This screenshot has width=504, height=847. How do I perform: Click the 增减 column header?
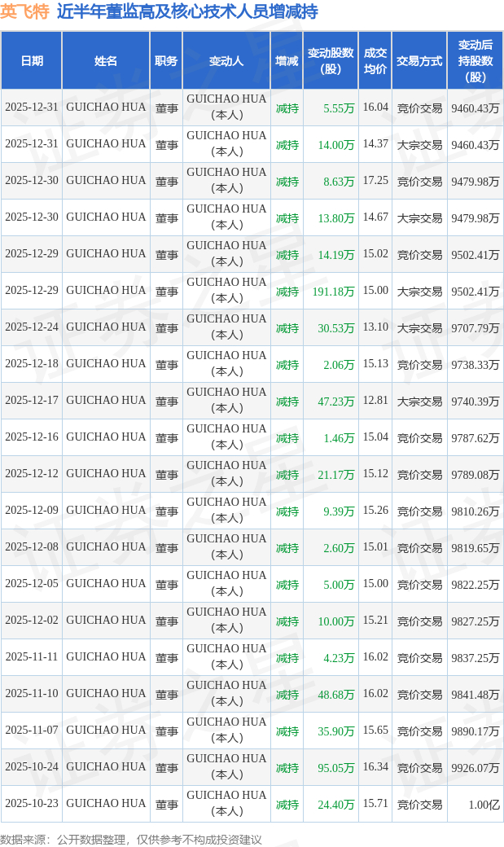click(x=287, y=61)
